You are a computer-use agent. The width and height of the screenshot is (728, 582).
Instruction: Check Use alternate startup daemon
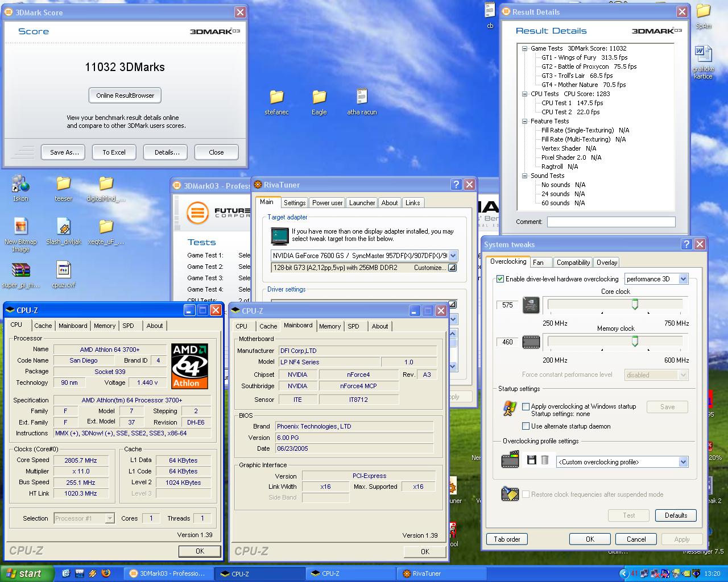(x=526, y=426)
